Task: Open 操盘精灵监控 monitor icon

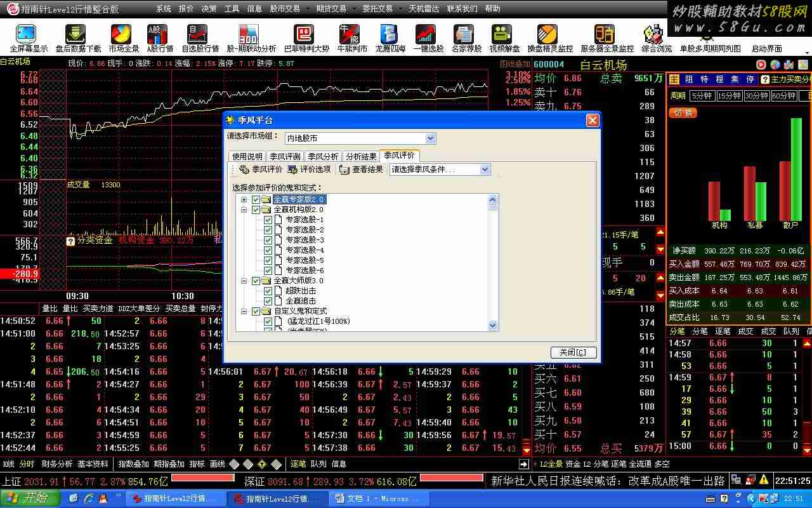Action: [548, 36]
